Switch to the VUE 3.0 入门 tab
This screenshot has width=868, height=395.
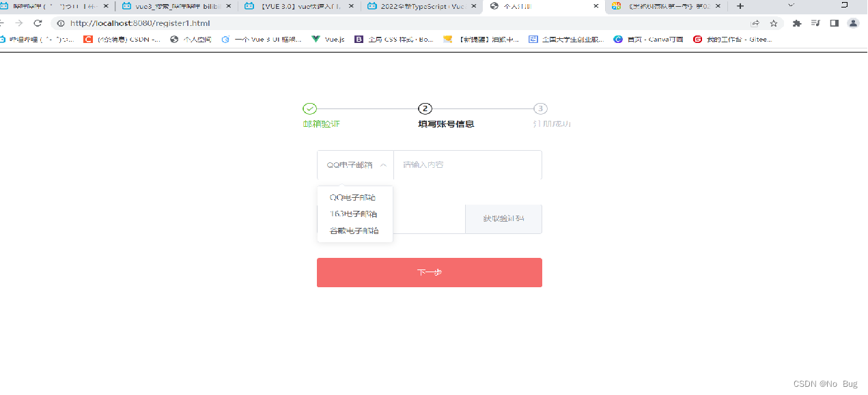coord(292,7)
